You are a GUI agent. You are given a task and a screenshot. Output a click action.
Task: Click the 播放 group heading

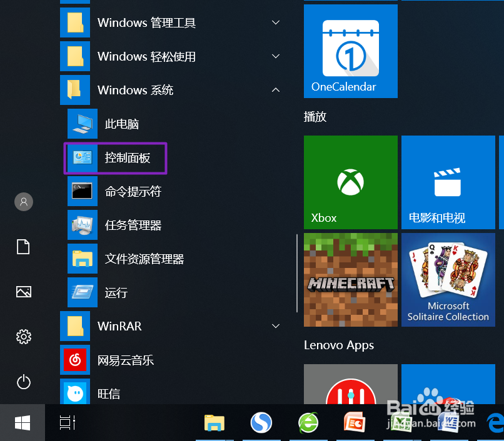[315, 117]
